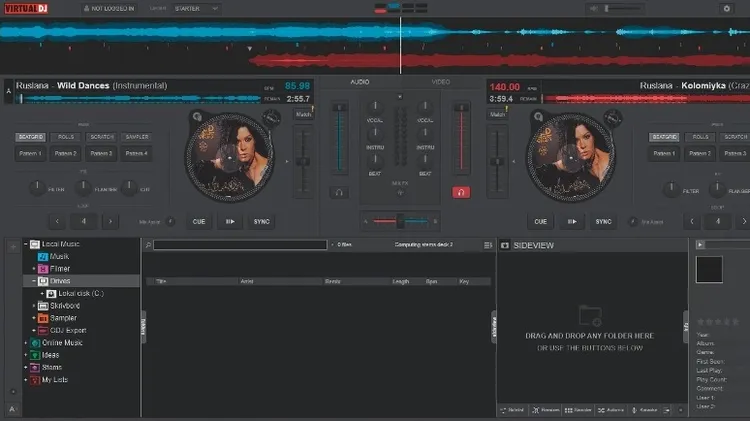Viewport: 750px width, 421px height.
Task: Click the speaker icon in the top bar
Action: (x=593, y=9)
